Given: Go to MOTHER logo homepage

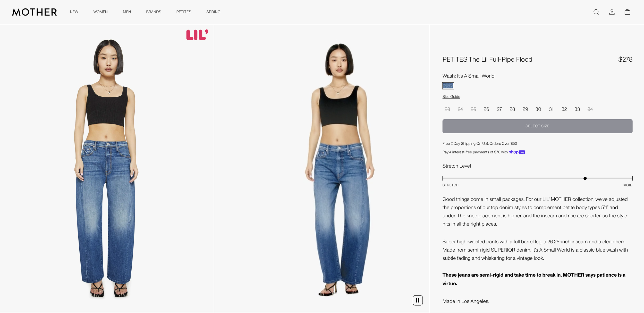Looking at the screenshot, I should (35, 12).
